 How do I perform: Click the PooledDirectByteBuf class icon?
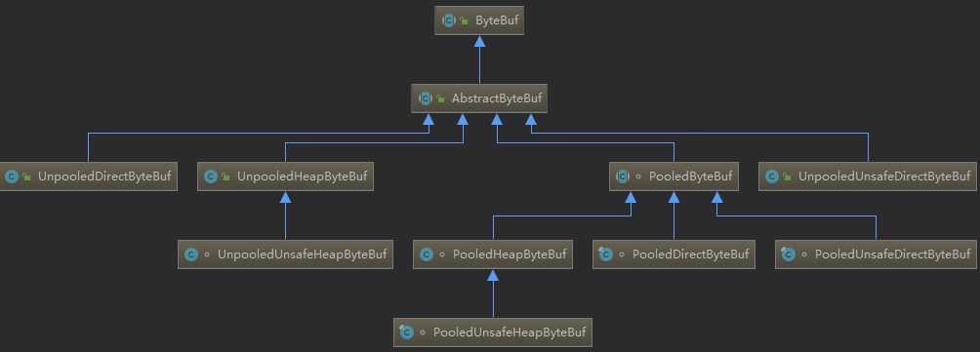click(605, 254)
